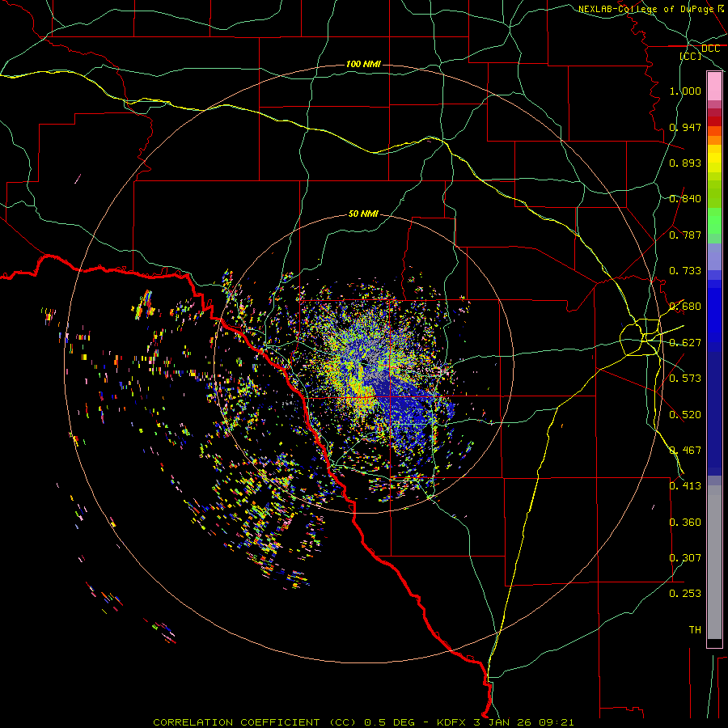Click the "0.307" color scale value
The image size is (728, 728).
pos(685,558)
